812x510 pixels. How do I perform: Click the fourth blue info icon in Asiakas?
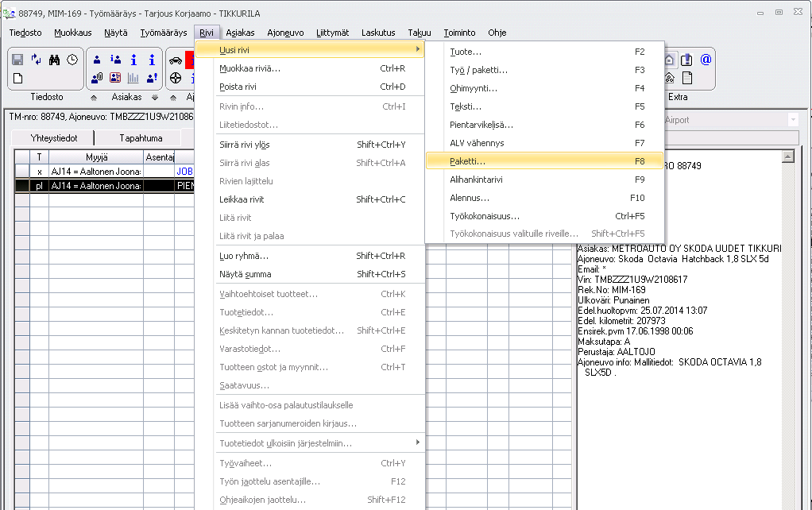(x=152, y=60)
